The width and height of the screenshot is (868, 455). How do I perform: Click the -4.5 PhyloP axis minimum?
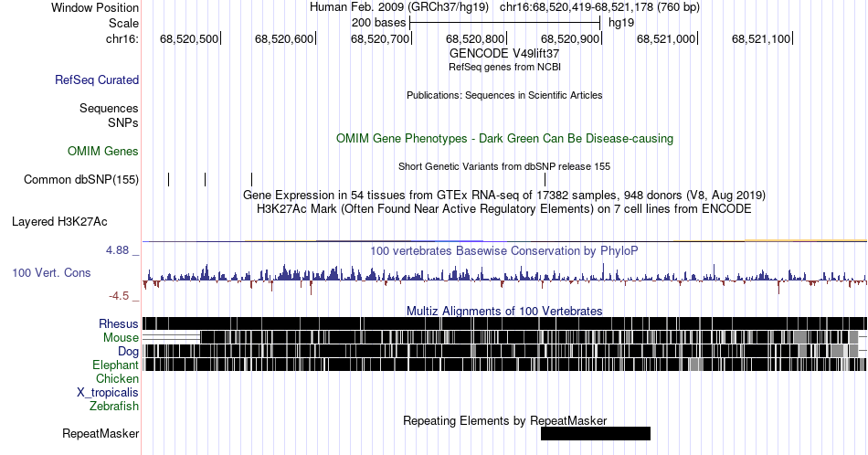click(119, 296)
